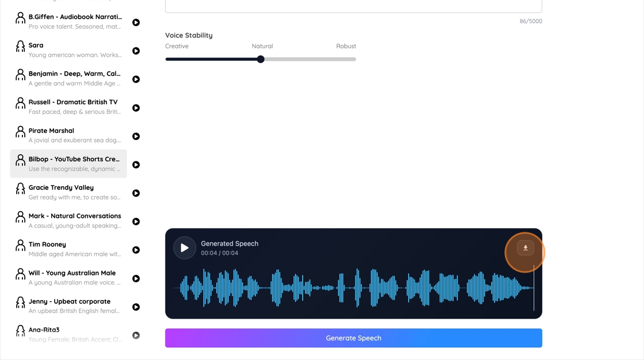Click Gracie Trendy Valley avatar icon
Viewport: 644px width, 360px height.
click(20, 188)
